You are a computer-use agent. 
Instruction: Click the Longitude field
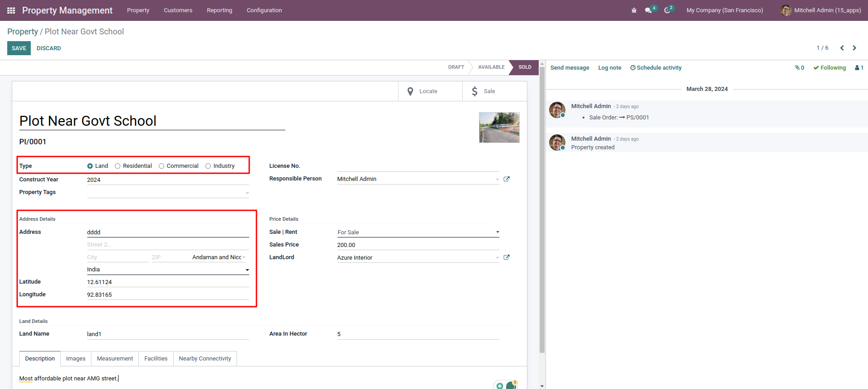click(x=168, y=295)
